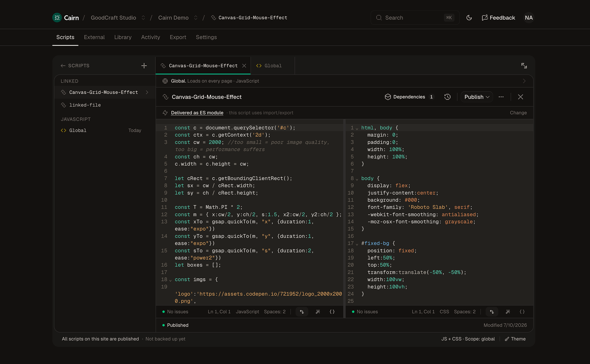This screenshot has height=364, width=590.
Task: Switch to the Settings tab
Action: 206,37
